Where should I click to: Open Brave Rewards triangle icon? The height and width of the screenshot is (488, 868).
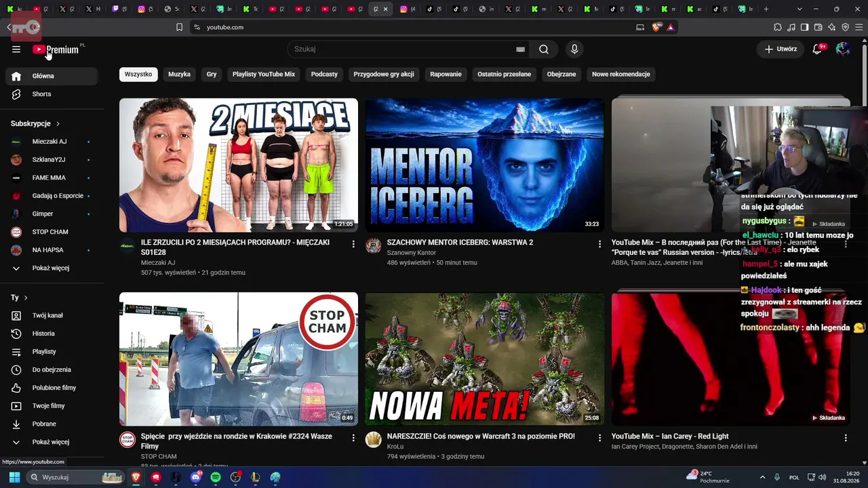pos(670,27)
